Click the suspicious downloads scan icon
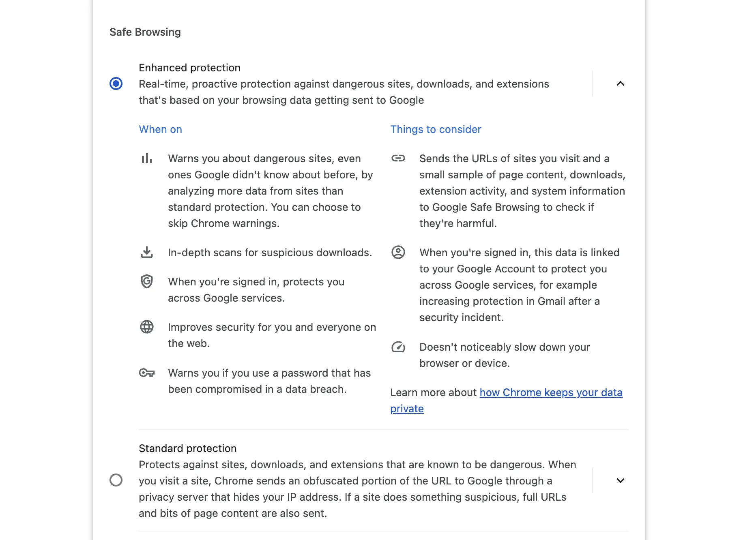756x540 pixels. [x=147, y=252]
